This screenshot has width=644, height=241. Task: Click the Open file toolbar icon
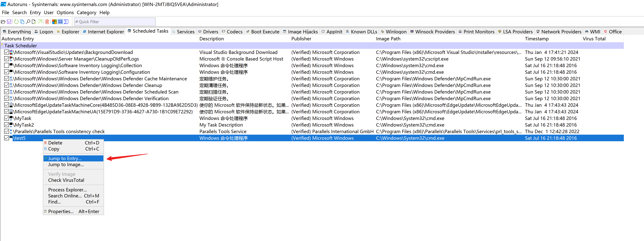tap(3, 22)
